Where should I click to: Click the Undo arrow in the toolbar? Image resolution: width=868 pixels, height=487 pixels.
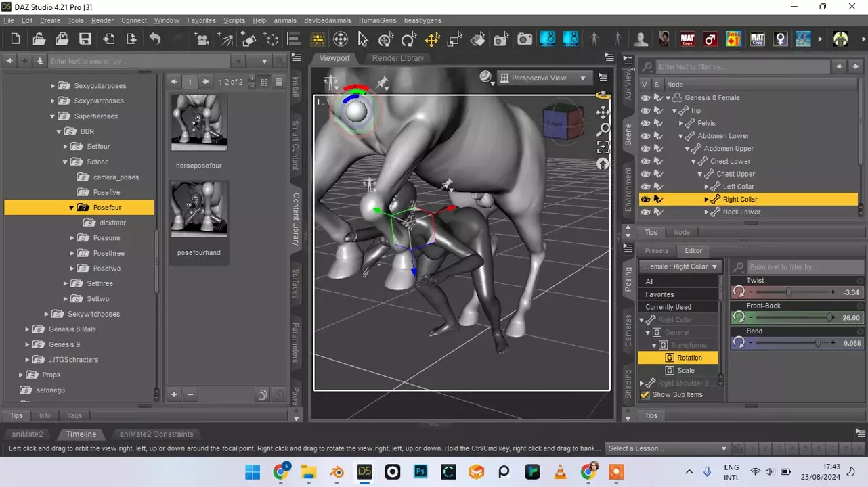click(x=155, y=39)
